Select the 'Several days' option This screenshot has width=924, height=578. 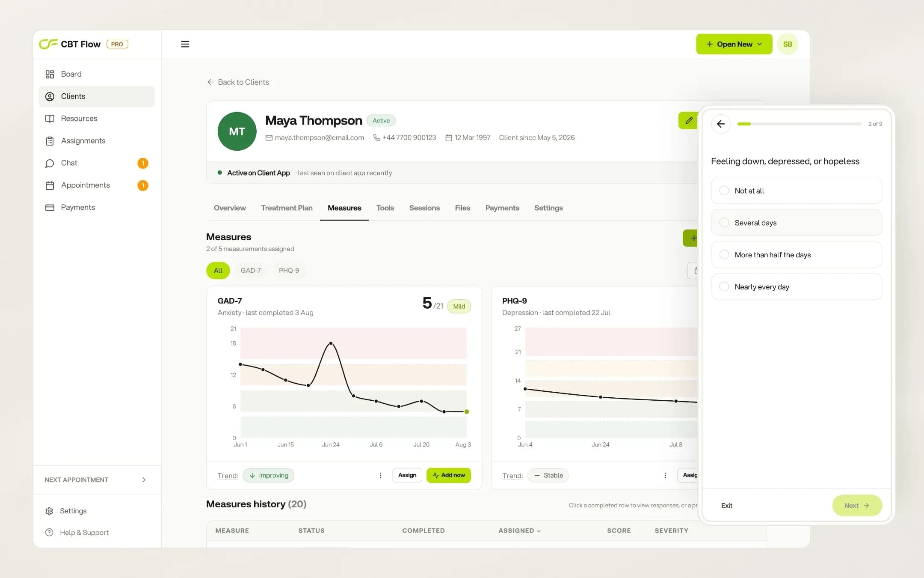[796, 223]
